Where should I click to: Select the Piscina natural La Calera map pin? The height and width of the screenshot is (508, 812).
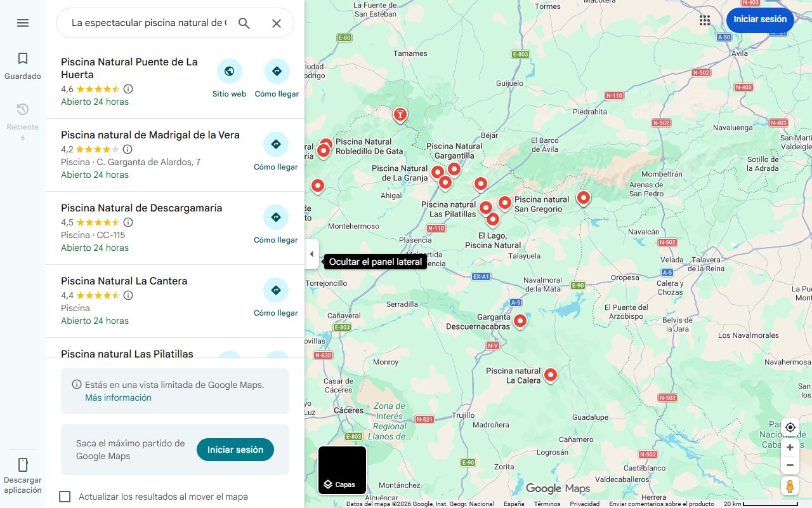click(551, 375)
